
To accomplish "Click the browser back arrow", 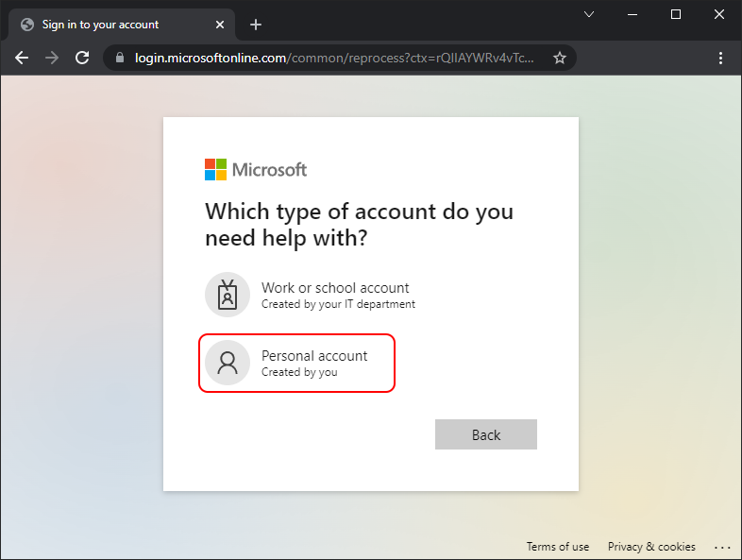I will [22, 58].
